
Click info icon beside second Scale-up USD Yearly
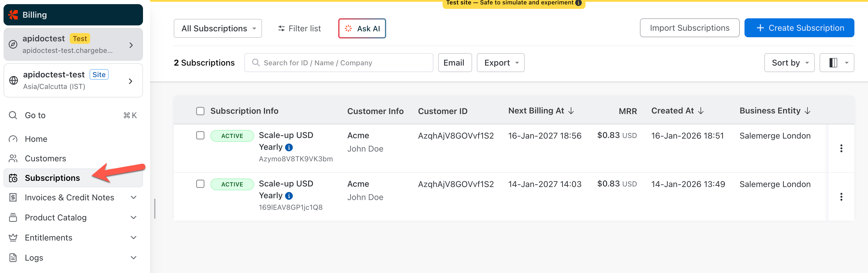tap(289, 196)
